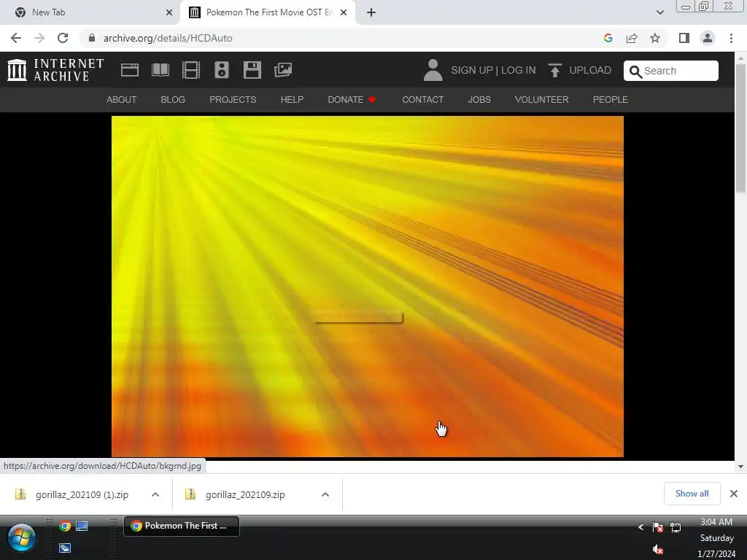Open the VOLUNTEER link

point(542,100)
